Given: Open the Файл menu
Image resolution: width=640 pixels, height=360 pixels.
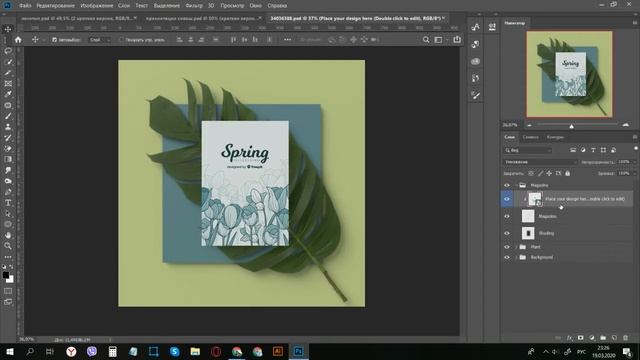Looking at the screenshot, I should click(25, 6).
